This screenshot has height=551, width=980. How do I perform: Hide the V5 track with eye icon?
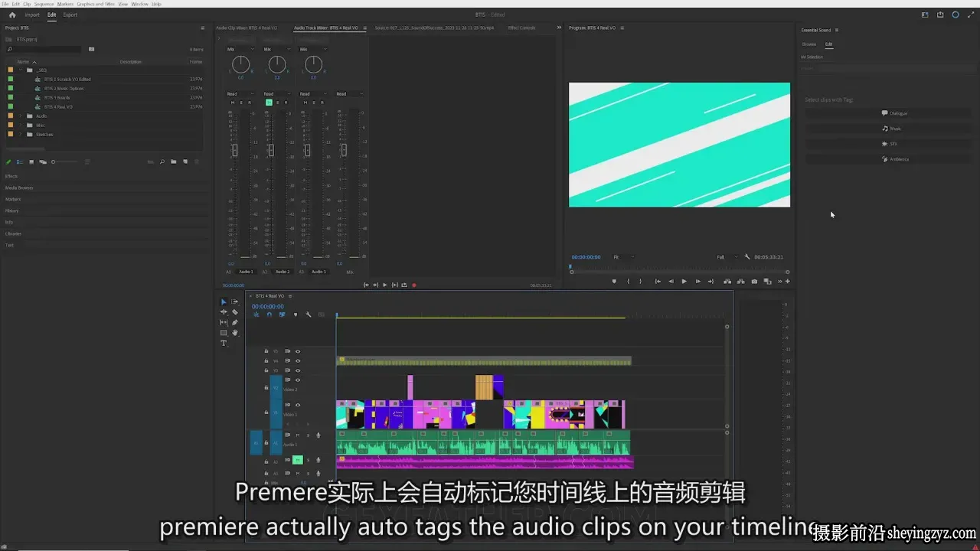point(298,351)
